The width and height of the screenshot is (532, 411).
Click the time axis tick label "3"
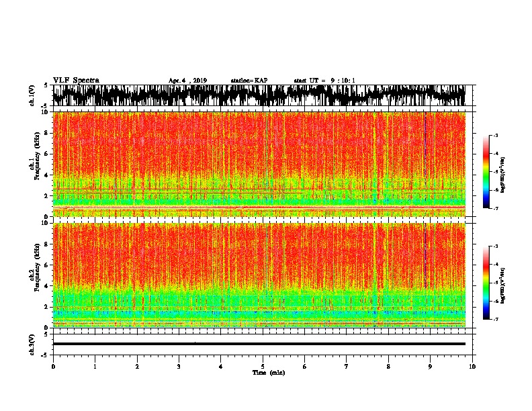tap(179, 367)
